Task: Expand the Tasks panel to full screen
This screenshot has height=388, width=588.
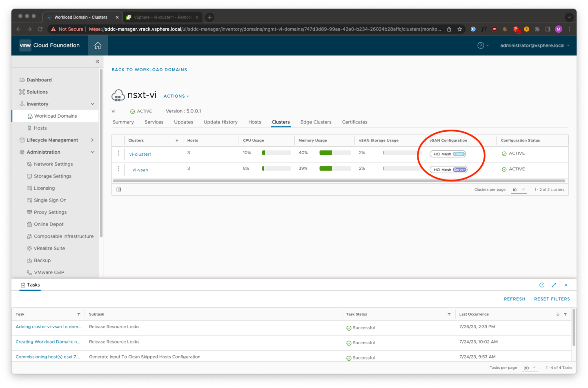Action: pos(554,285)
